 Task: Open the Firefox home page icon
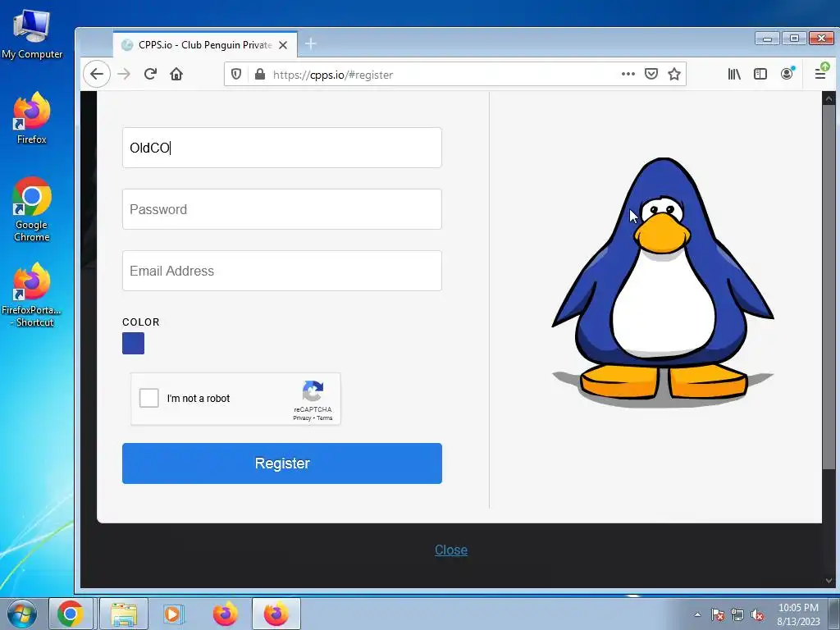point(176,74)
